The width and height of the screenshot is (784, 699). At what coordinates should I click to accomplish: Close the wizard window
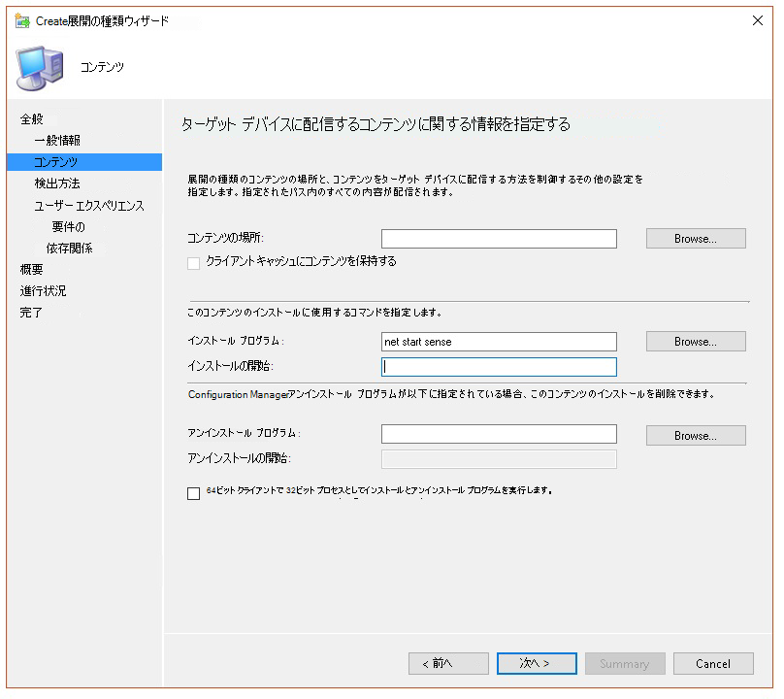point(757,21)
